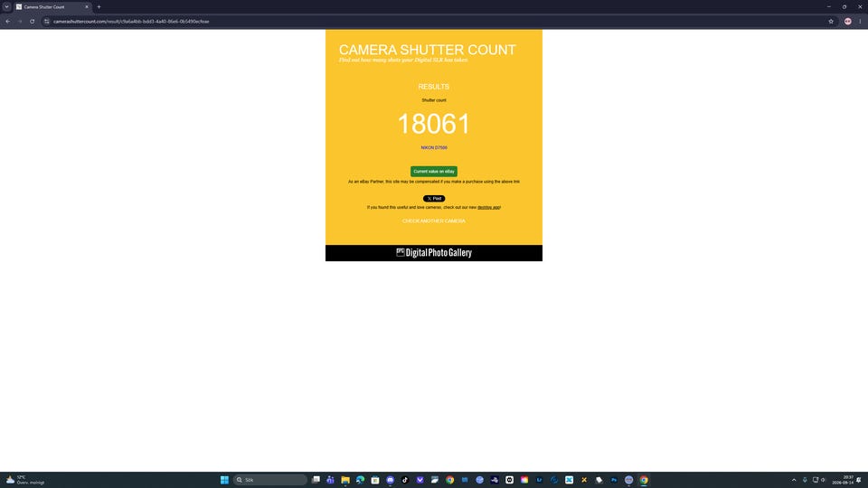Launch the first Chrome icon in taskbar
Screen dimensions: 868x488
(449, 480)
